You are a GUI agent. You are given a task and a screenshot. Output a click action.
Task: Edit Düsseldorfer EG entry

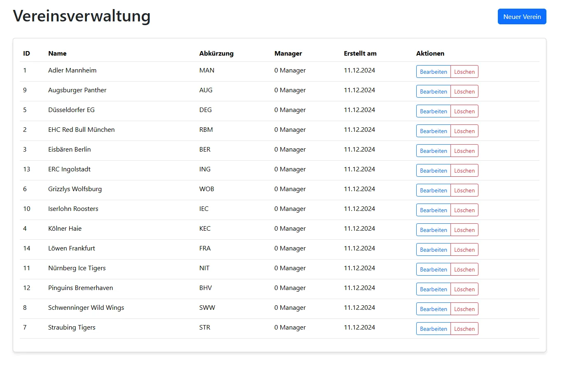tap(433, 111)
